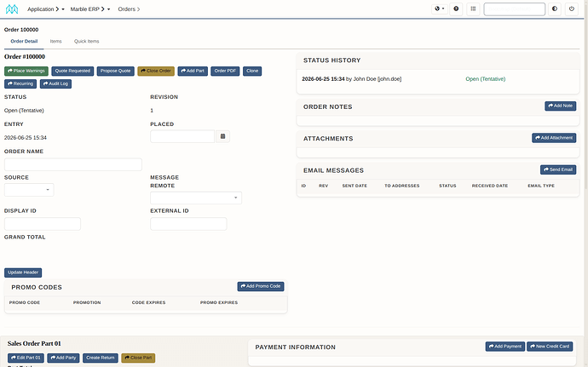This screenshot has height=367, width=588.
Task: Open the Placed date calendar icon
Action: tap(222, 136)
